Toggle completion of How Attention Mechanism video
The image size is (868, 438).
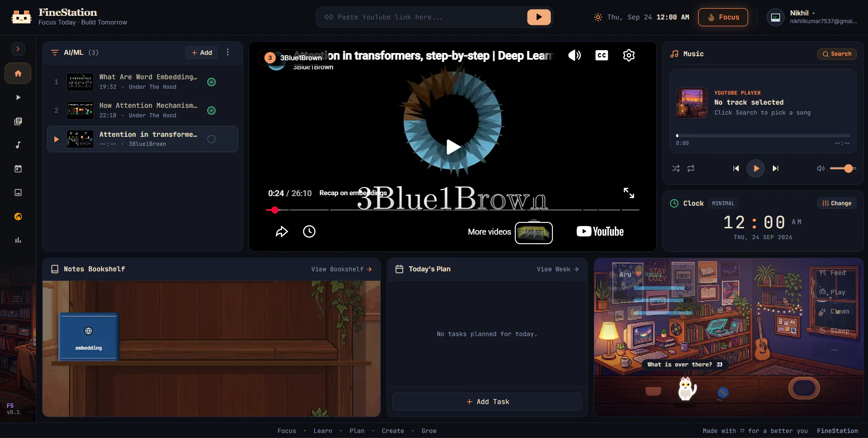click(211, 111)
